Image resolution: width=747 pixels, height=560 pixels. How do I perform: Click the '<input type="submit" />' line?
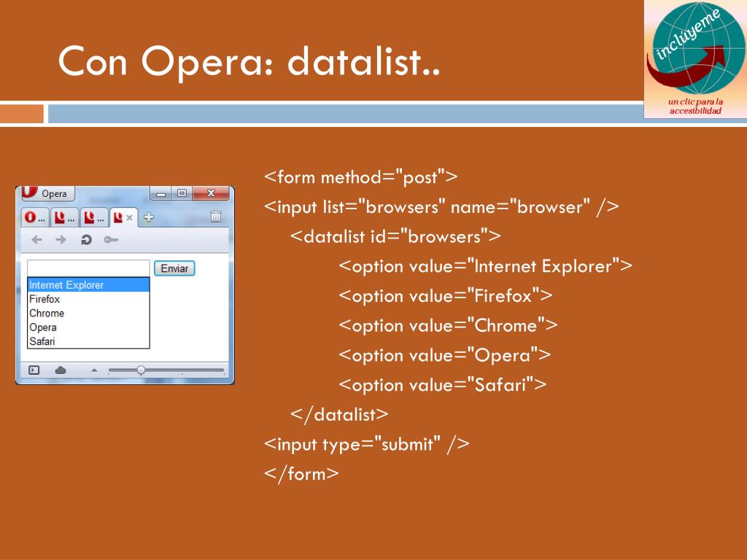pos(367,444)
